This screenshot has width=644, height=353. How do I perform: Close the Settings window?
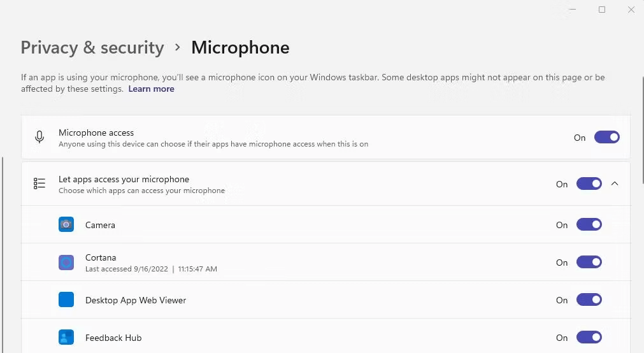[x=631, y=10]
